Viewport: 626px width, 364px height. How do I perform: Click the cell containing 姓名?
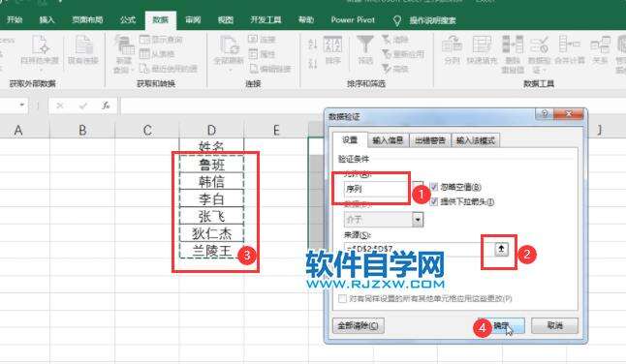click(211, 146)
